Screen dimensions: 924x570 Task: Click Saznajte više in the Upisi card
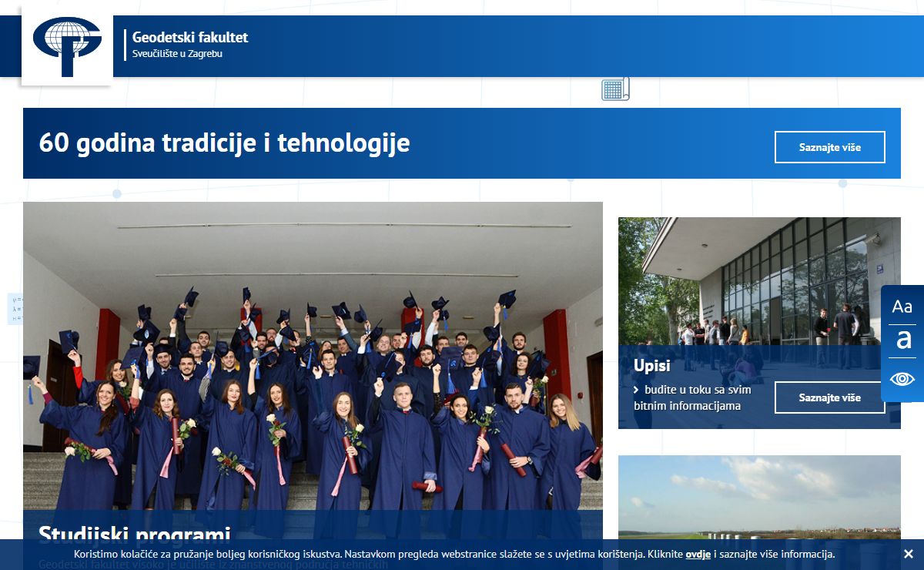click(x=829, y=397)
